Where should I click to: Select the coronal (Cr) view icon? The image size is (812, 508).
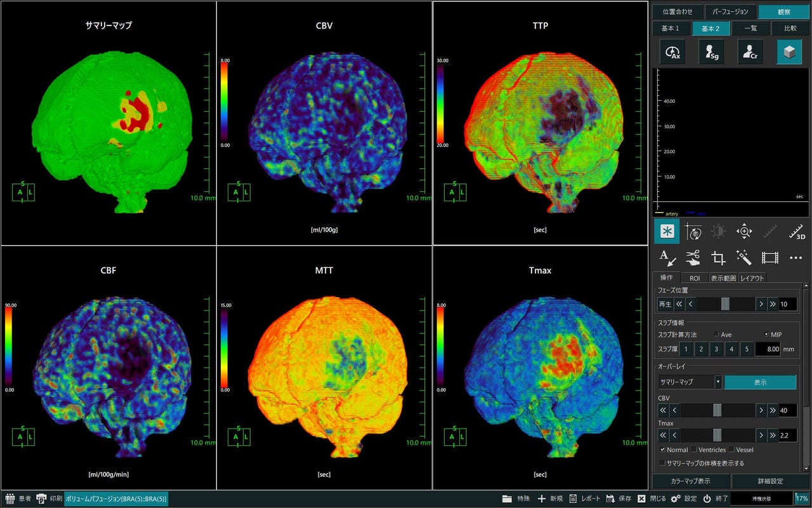click(750, 51)
